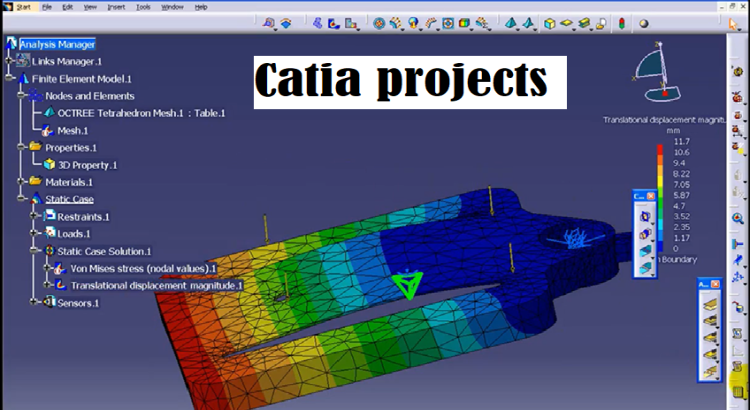Click the 11.7 legend maximum value
The width and height of the screenshot is (750, 410).
(681, 142)
